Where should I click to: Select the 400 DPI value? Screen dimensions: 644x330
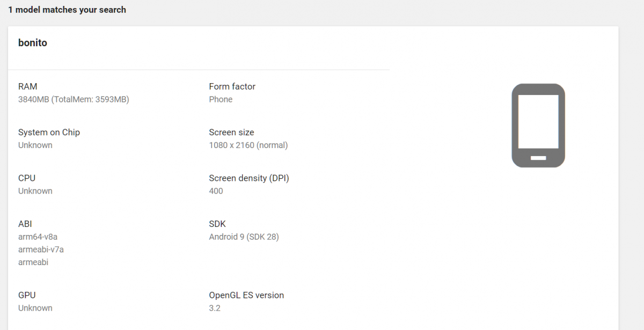point(216,191)
